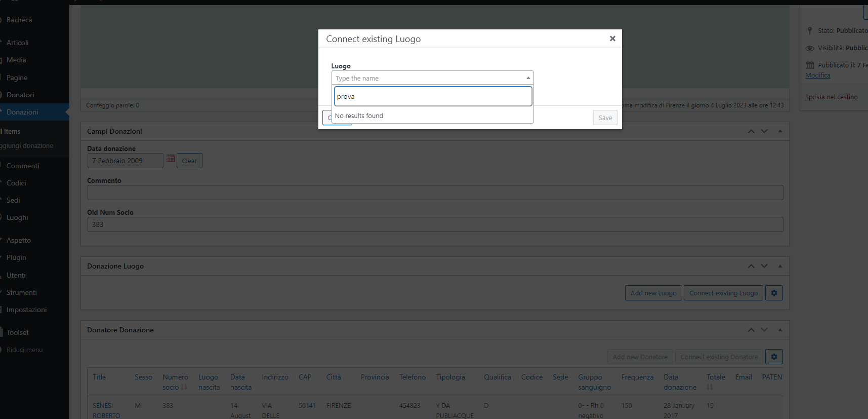Click Connect existing Luogo button
Screen dimensions: 868x419
(x=723, y=293)
